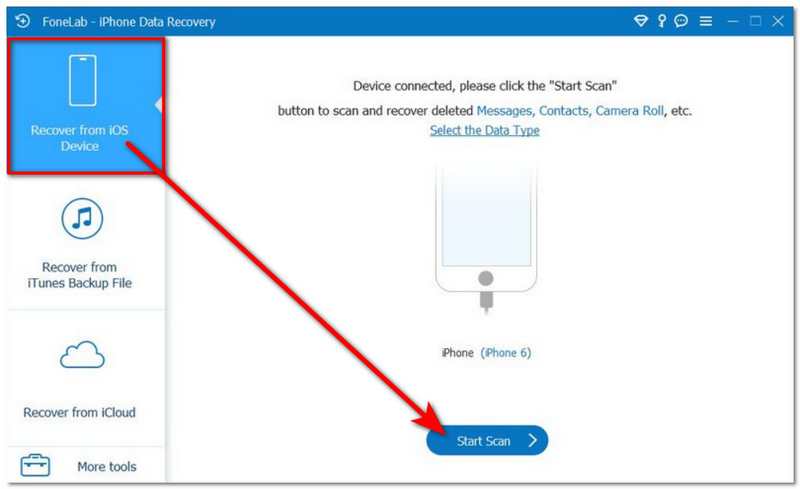The image size is (800, 489).
Task: Maximize the FoneLab window
Action: pyautogui.click(x=756, y=21)
